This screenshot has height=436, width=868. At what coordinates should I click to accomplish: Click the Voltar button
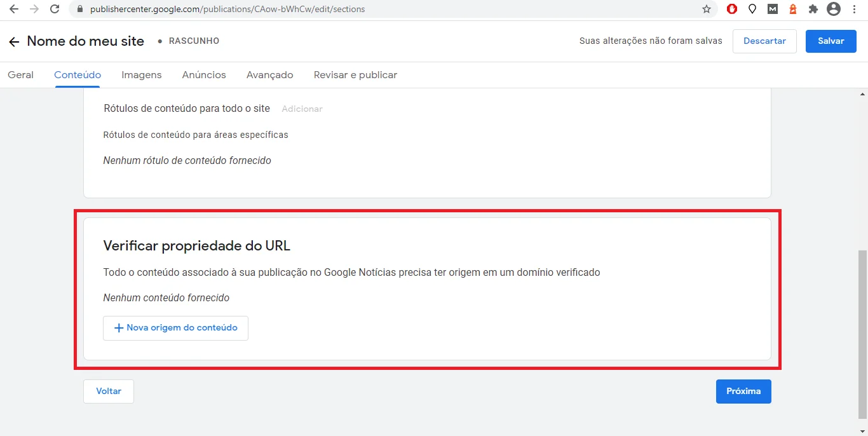[x=109, y=392]
